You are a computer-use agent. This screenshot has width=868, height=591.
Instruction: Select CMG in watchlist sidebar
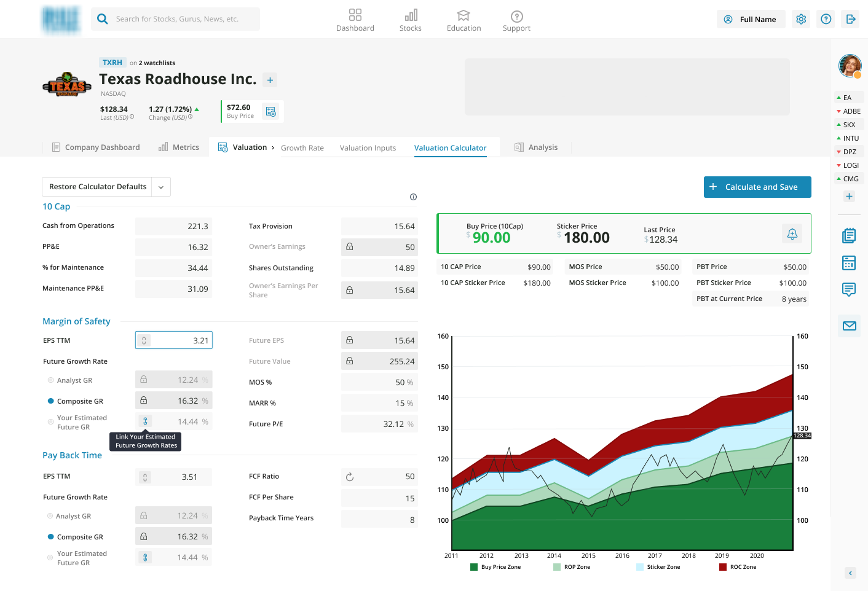(848, 179)
